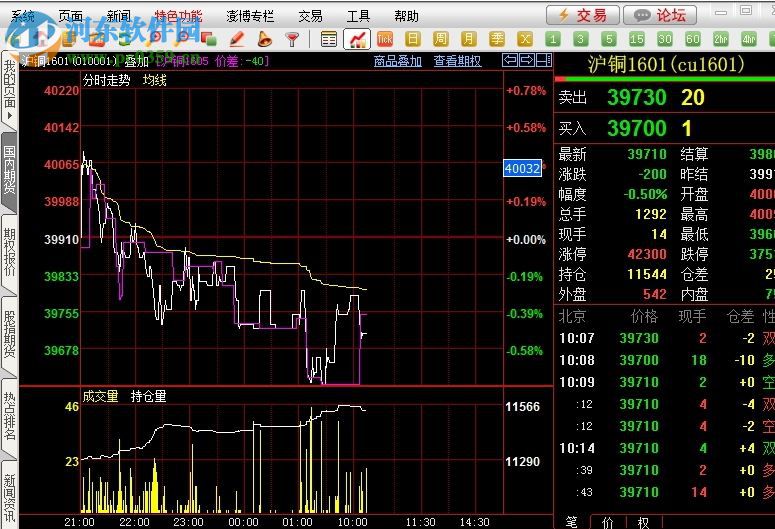The height and width of the screenshot is (529, 775).
Task: Select the 30-minute period button
Action: 665,39
